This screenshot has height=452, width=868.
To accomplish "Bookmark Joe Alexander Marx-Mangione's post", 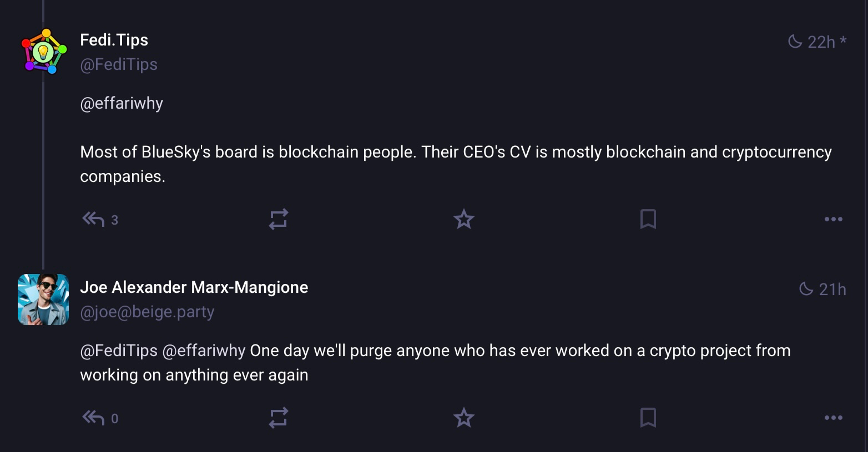I will (648, 418).
